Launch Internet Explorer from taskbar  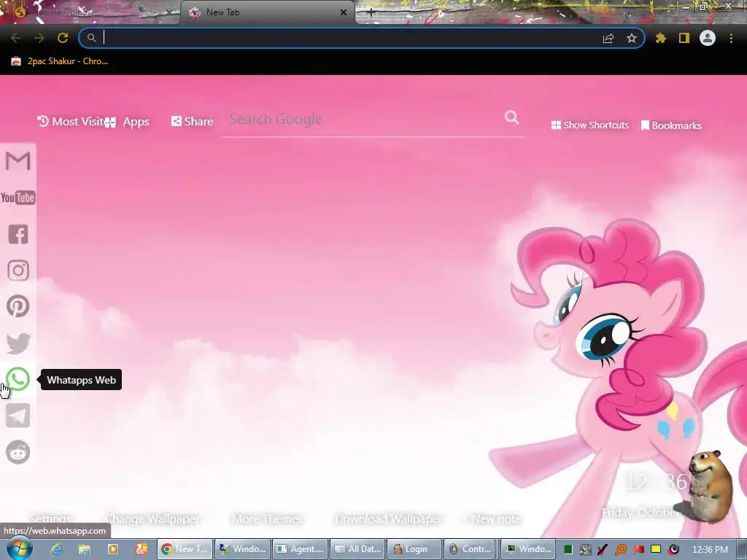point(56,549)
